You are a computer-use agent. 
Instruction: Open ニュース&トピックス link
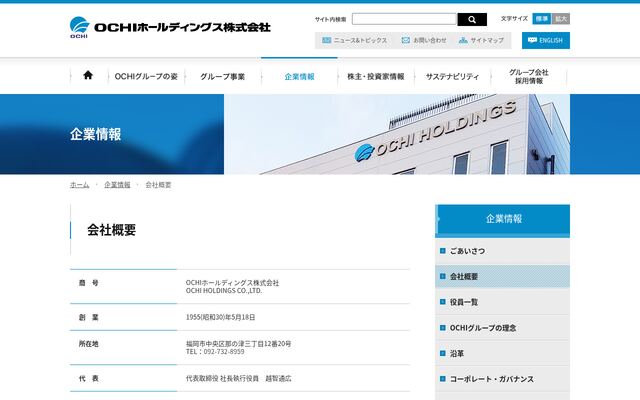pos(354,40)
